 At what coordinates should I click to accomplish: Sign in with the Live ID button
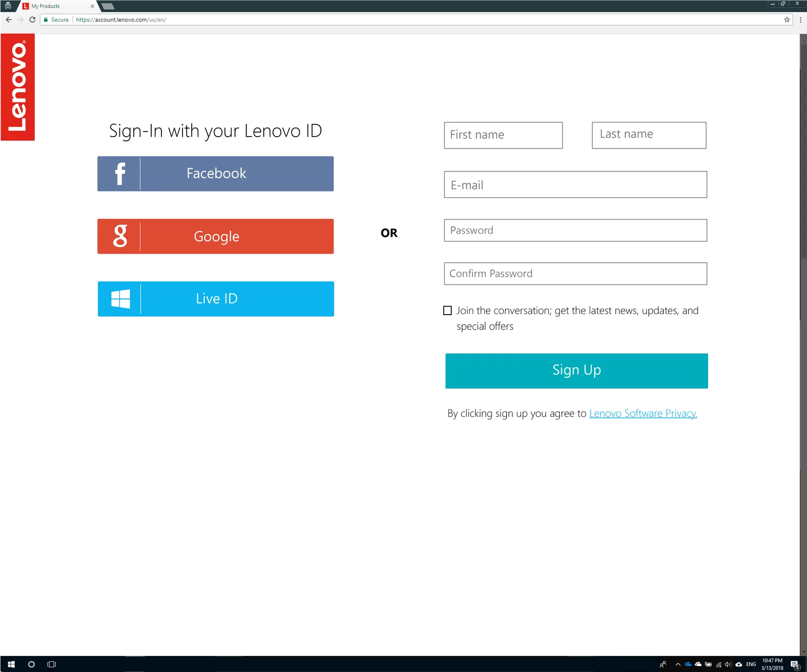(216, 299)
